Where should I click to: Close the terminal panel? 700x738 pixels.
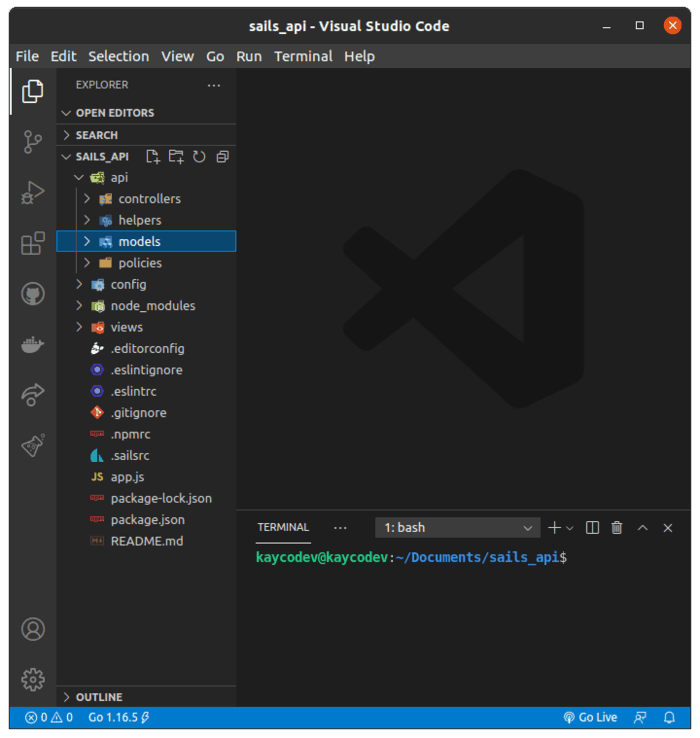click(668, 528)
